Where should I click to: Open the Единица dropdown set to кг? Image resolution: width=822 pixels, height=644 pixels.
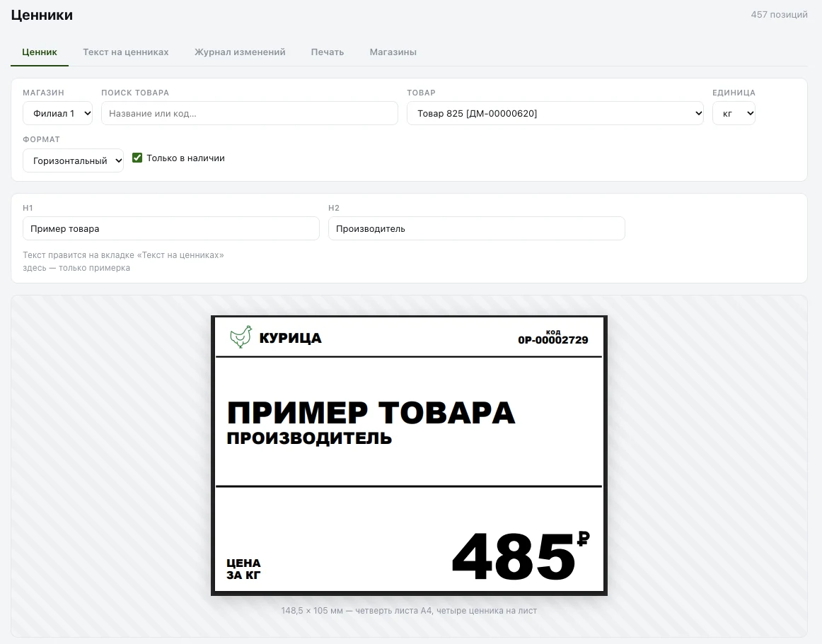(734, 113)
